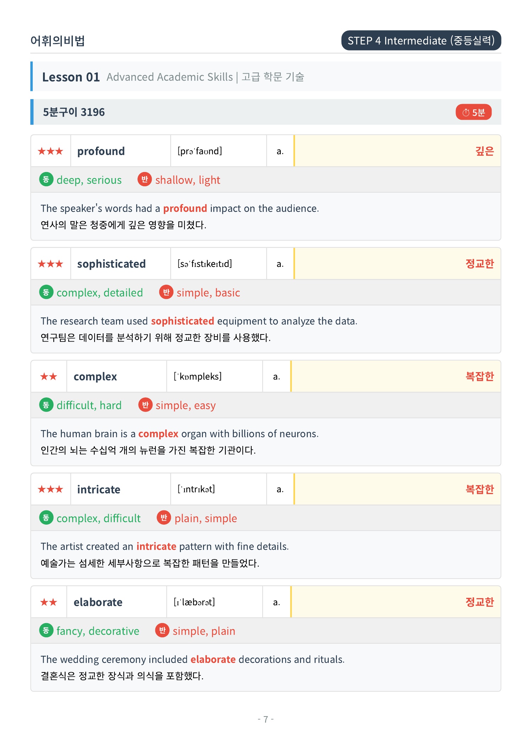Click the page number 7 footer
The image size is (532, 756).
pos(266,719)
